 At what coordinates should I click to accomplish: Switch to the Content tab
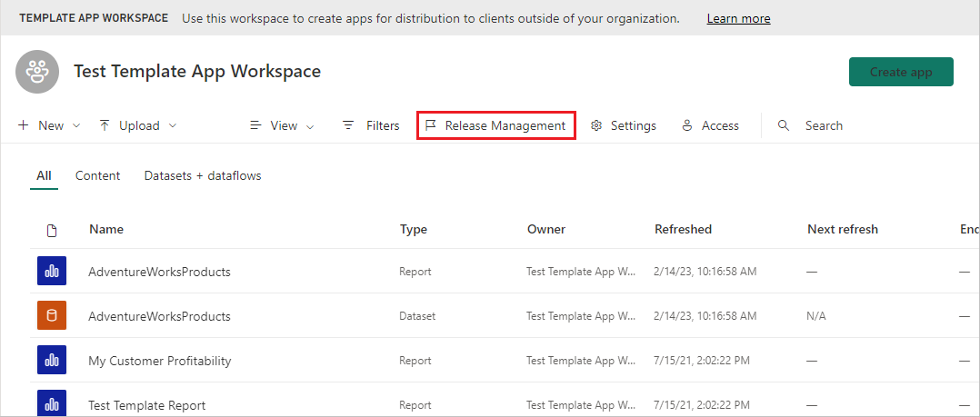pos(97,176)
